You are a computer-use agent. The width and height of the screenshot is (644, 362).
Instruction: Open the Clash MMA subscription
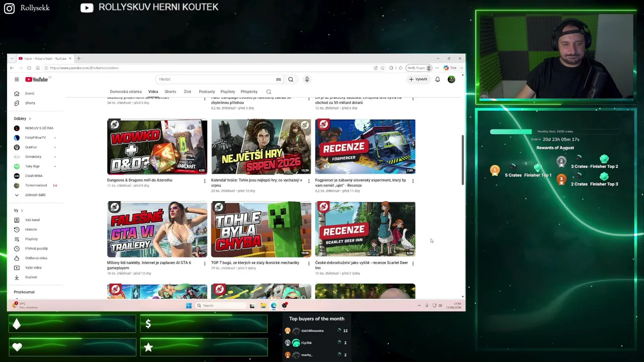(34, 176)
